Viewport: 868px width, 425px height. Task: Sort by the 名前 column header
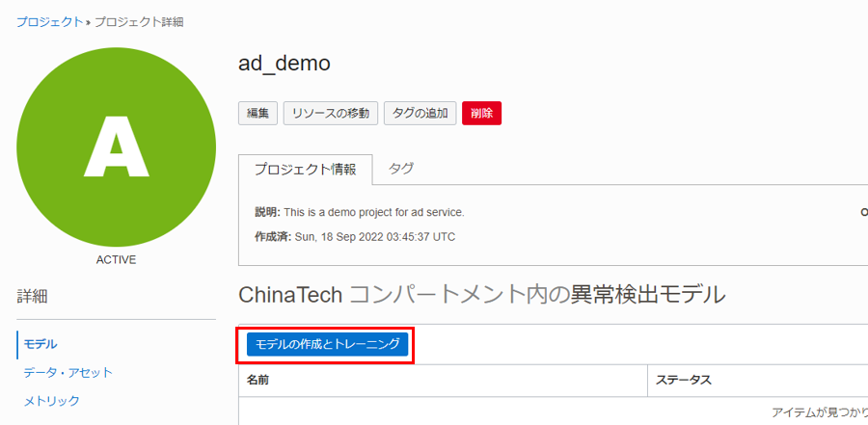[258, 380]
